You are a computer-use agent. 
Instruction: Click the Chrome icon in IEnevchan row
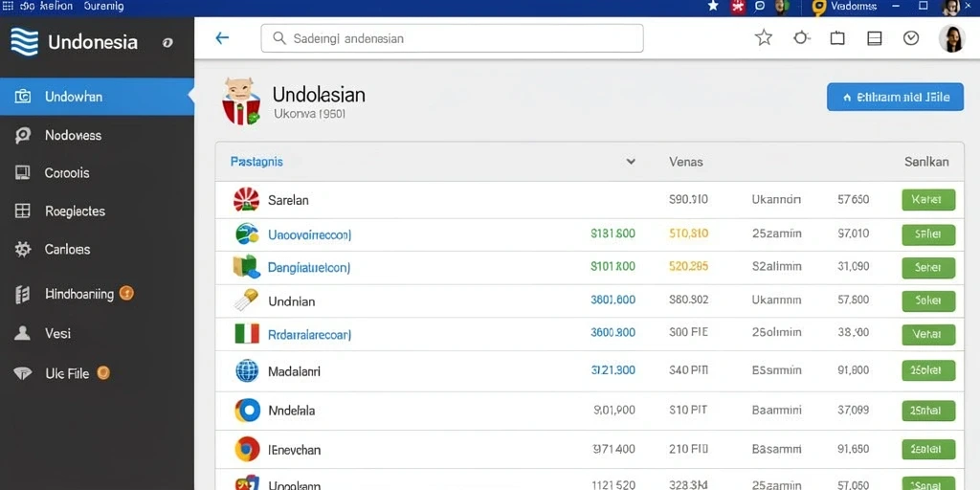tap(247, 449)
